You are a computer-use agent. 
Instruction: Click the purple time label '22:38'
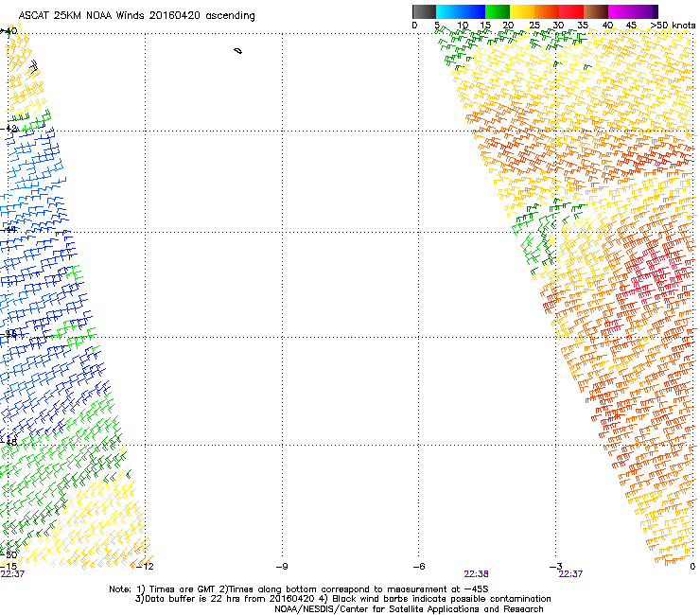tap(476, 574)
